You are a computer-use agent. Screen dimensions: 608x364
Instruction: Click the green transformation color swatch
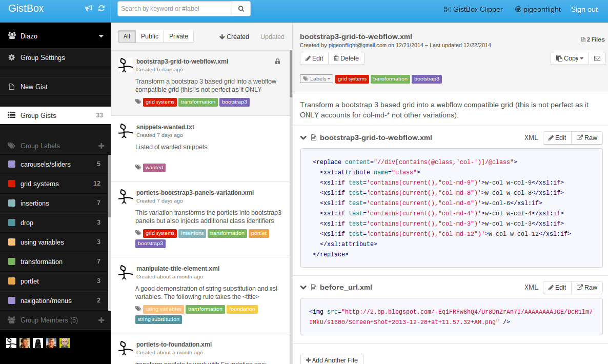click(x=12, y=261)
